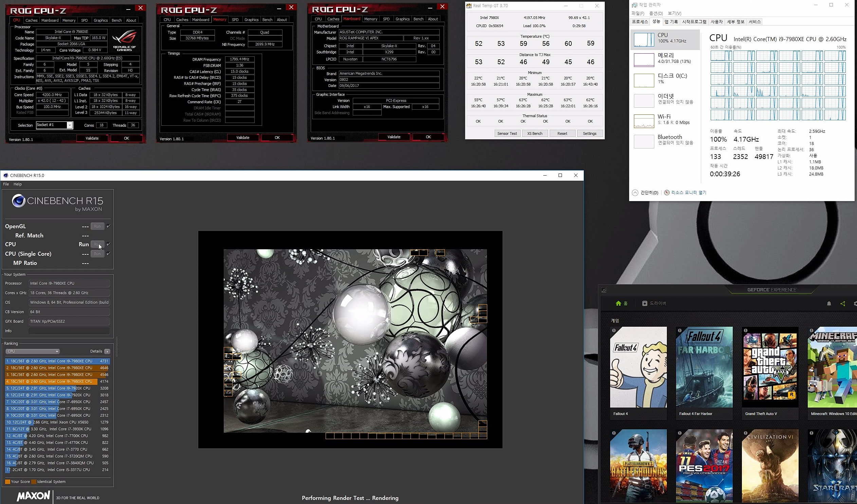Viewport: 857px width, 504px height.
Task: Click the green share icon
Action: coord(843,304)
